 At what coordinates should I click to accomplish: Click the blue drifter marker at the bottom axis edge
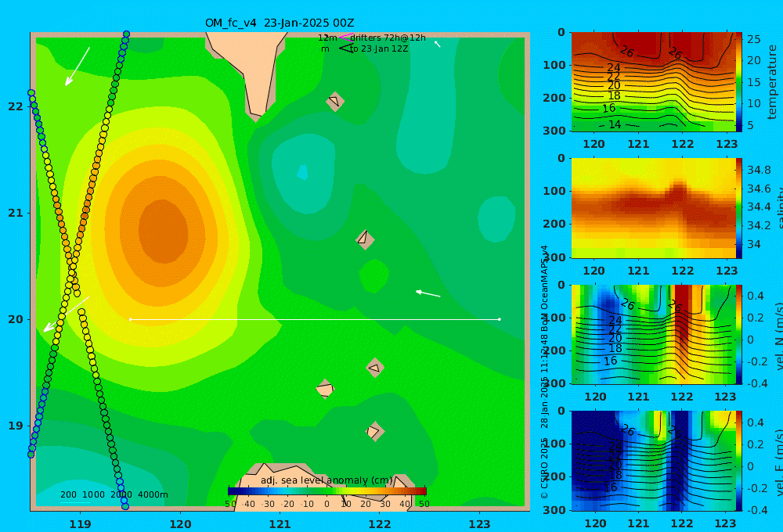coord(125,506)
